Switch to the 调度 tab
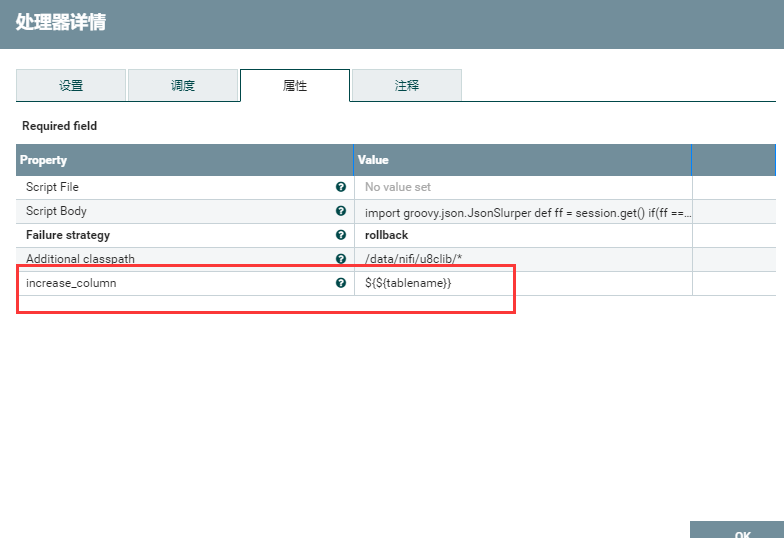 coord(183,86)
